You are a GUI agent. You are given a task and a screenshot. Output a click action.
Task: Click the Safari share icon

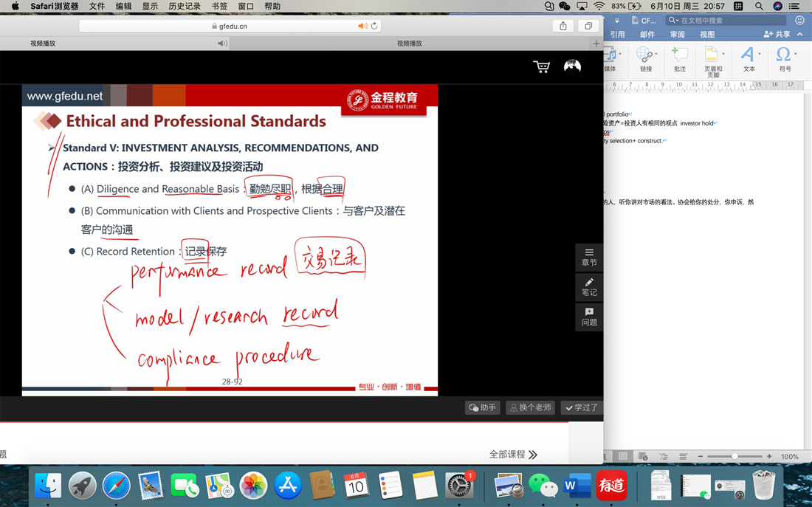click(563, 26)
